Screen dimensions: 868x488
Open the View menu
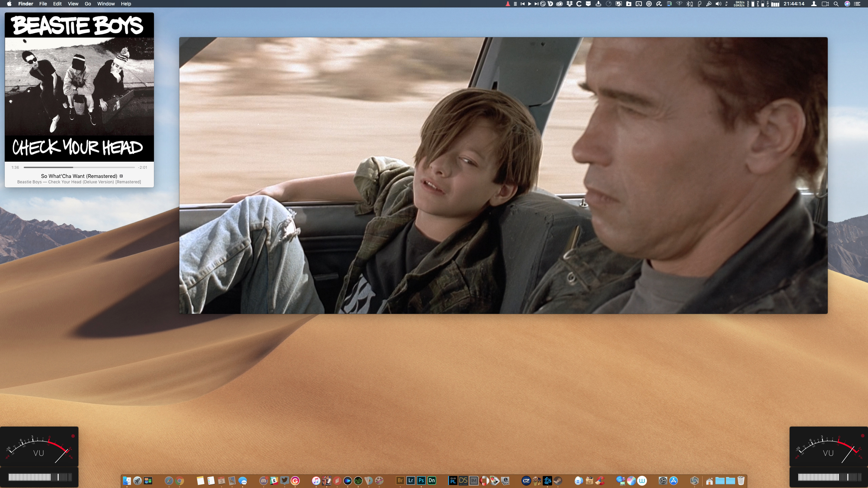(x=73, y=4)
